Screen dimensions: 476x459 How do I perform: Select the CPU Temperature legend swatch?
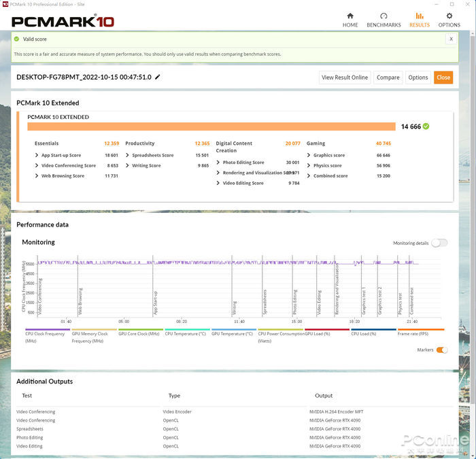[x=186, y=330]
